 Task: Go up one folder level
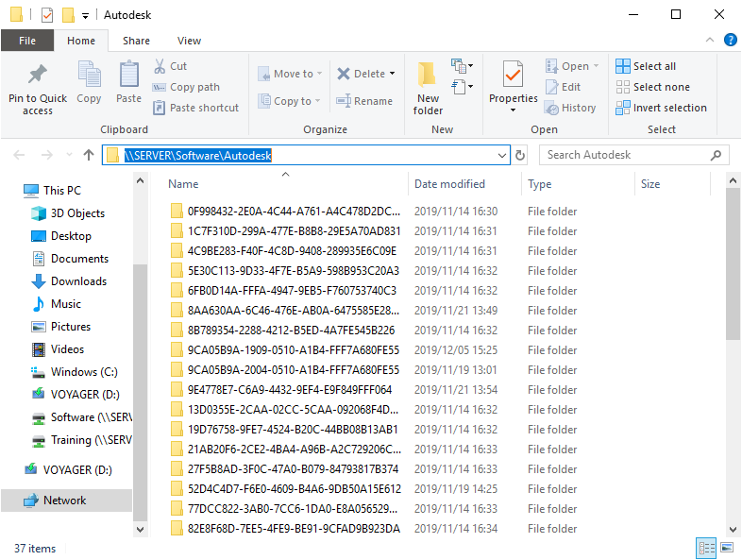(89, 155)
